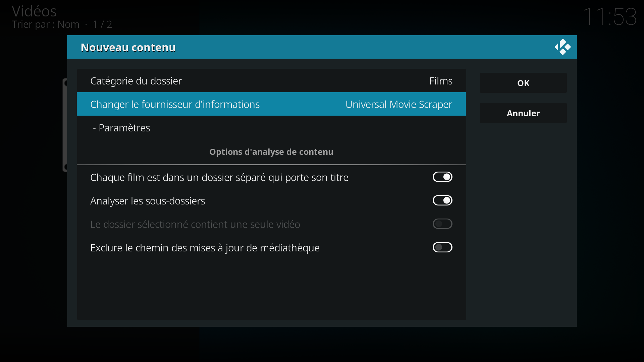
Task: Click the Universal Movie Scraper provider value
Action: 398,104
